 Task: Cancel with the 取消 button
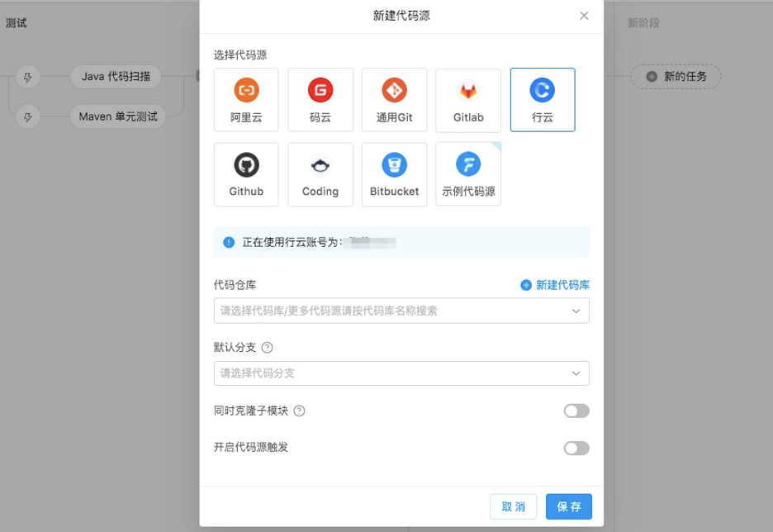point(513,506)
